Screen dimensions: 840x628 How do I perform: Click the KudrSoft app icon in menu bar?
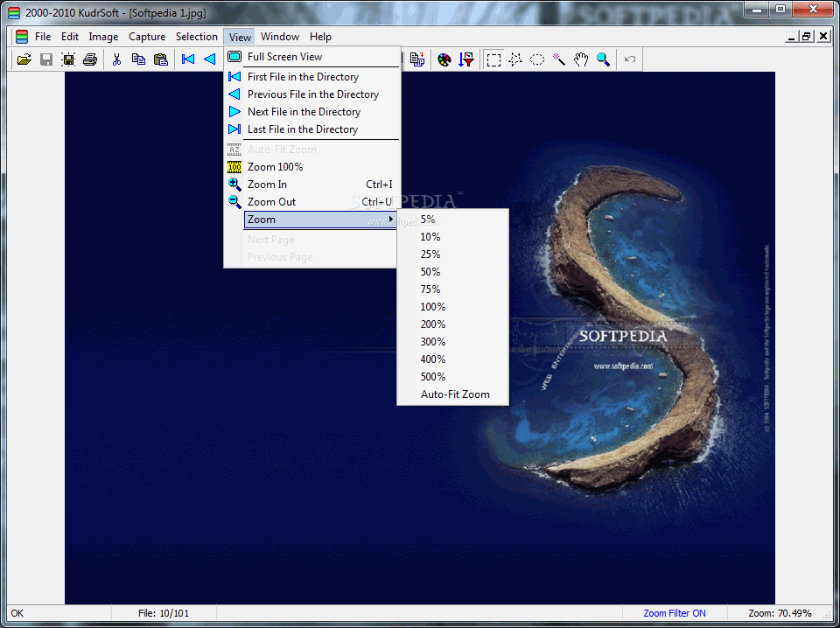[x=21, y=37]
